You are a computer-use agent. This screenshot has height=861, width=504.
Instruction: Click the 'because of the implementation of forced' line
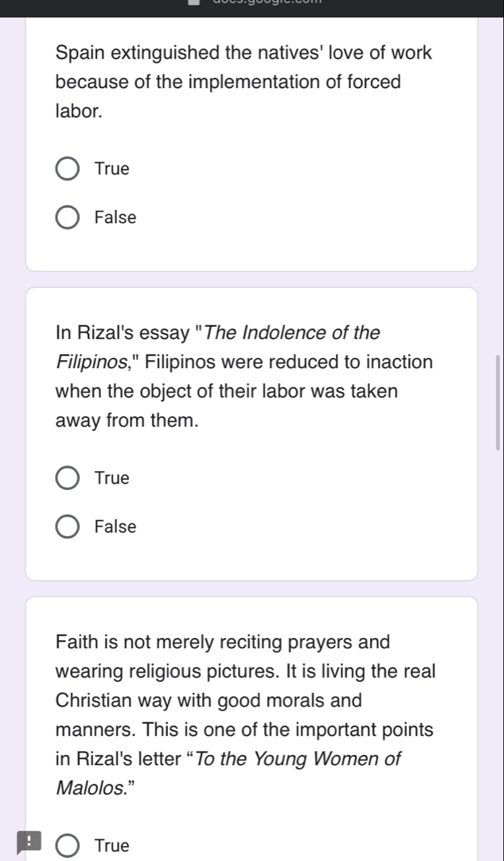coord(227,82)
